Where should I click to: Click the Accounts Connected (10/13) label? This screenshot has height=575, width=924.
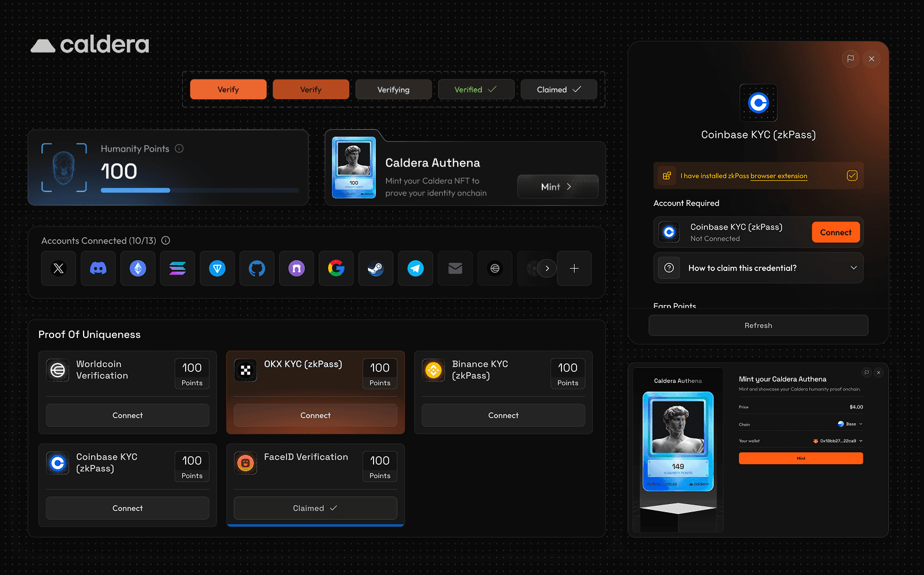pyautogui.click(x=99, y=240)
